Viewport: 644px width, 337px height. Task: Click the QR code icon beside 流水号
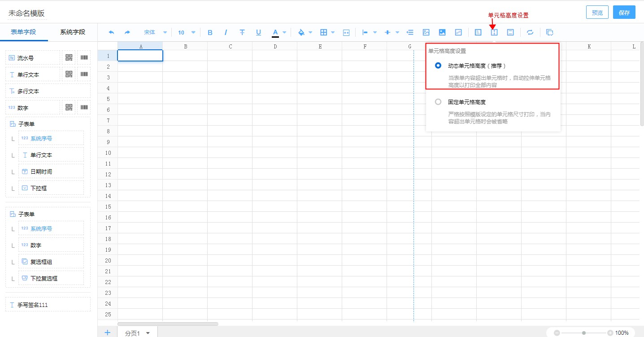pos(69,57)
